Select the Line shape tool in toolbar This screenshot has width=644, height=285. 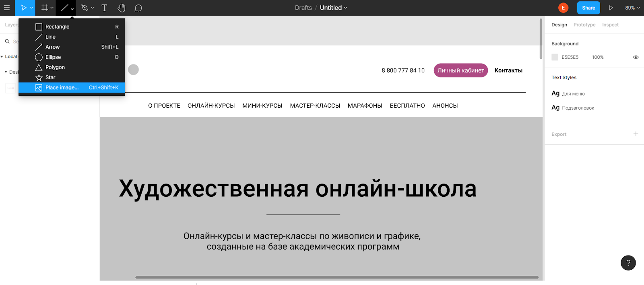click(x=64, y=8)
